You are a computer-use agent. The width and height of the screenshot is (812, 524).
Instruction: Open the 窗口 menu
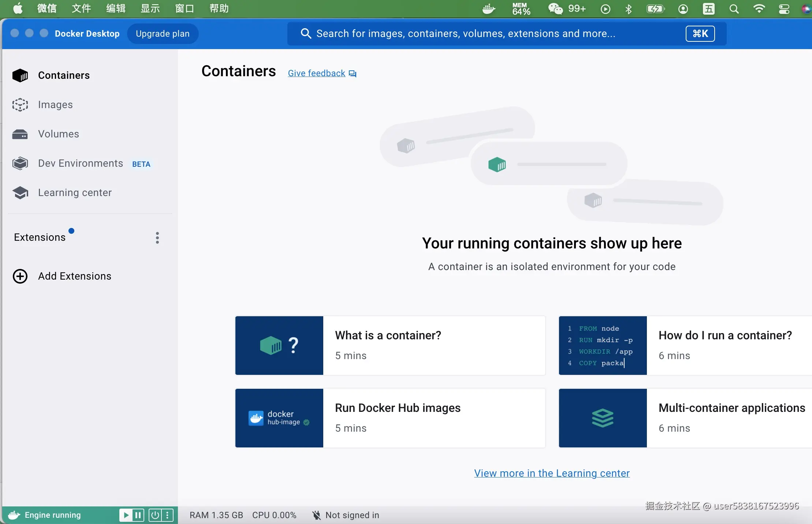[x=185, y=8]
